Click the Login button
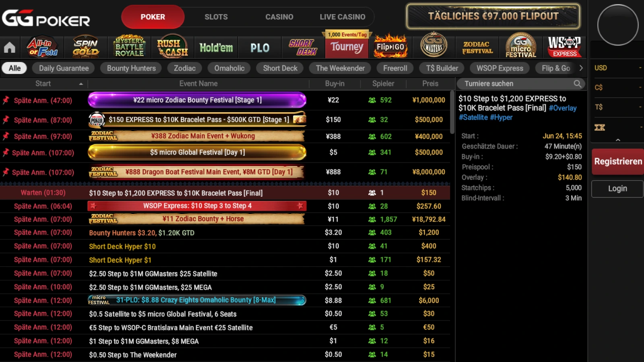 pyautogui.click(x=618, y=188)
